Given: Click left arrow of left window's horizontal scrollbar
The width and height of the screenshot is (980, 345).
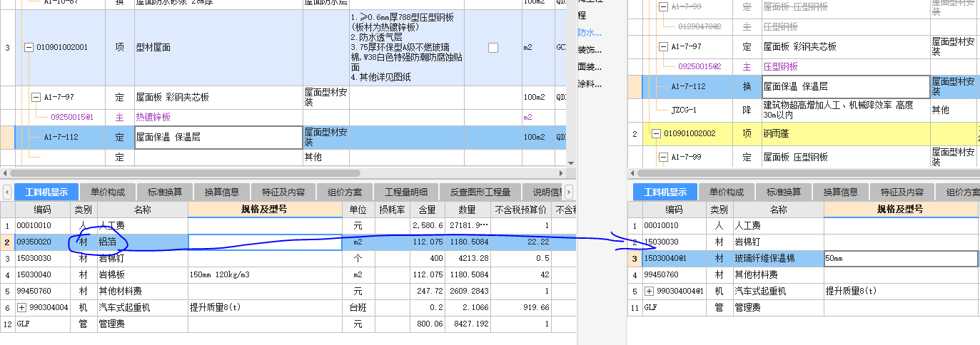Looking at the screenshot, I should [5, 173].
